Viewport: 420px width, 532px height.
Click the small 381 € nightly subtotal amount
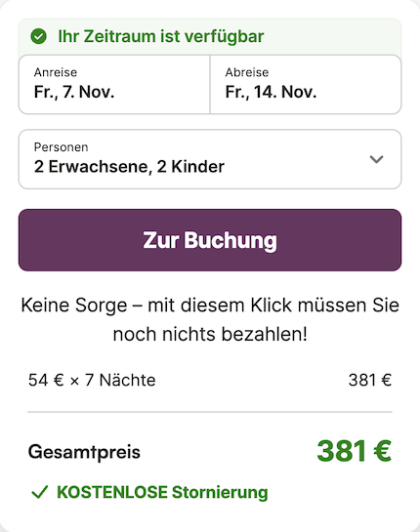tap(370, 380)
